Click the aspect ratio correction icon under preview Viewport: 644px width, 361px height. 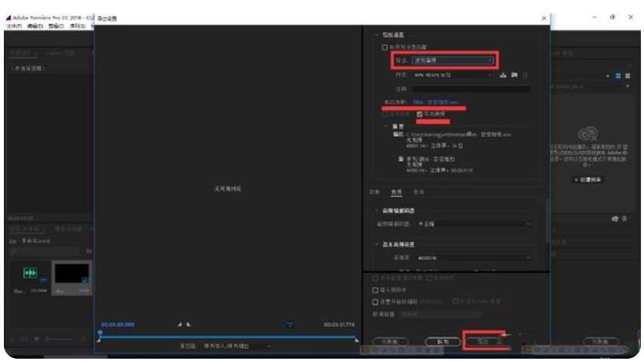[290, 325]
